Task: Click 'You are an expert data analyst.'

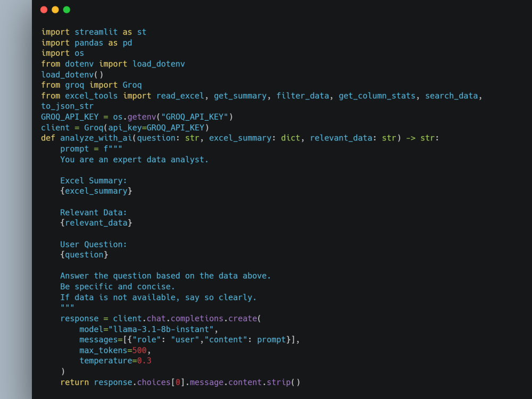Action: 135,160
